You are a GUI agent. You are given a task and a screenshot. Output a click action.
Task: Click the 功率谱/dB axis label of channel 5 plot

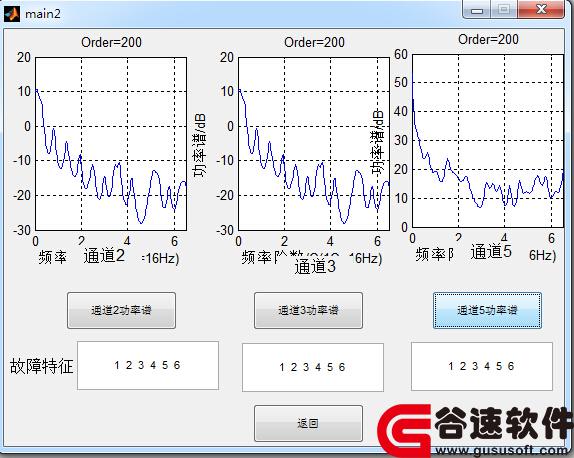pos(377,142)
